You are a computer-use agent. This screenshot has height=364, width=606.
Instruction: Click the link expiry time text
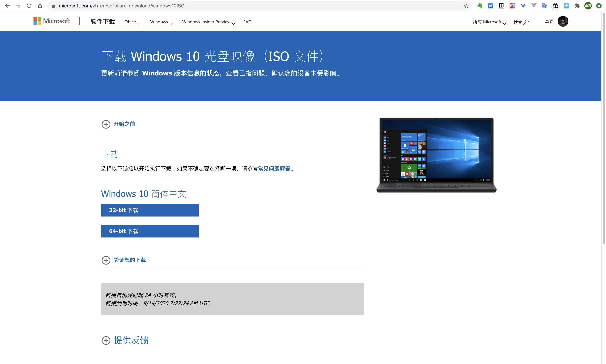click(x=158, y=303)
